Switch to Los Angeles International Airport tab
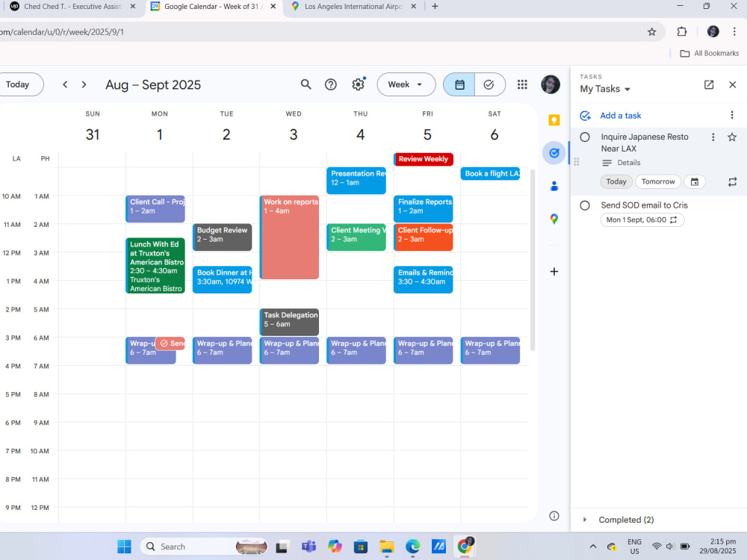The width and height of the screenshot is (747, 560). 353,7
